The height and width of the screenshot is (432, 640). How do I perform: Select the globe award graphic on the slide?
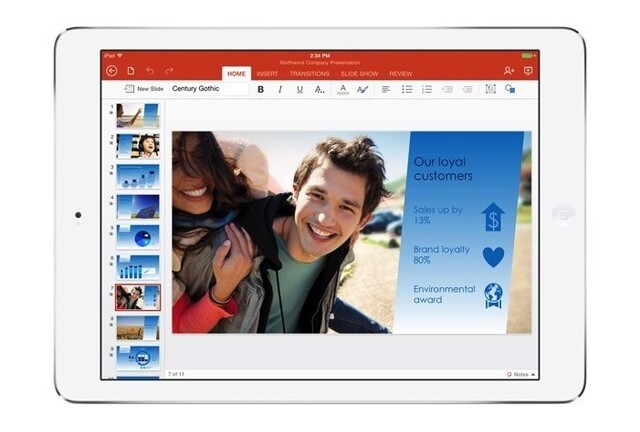493,296
